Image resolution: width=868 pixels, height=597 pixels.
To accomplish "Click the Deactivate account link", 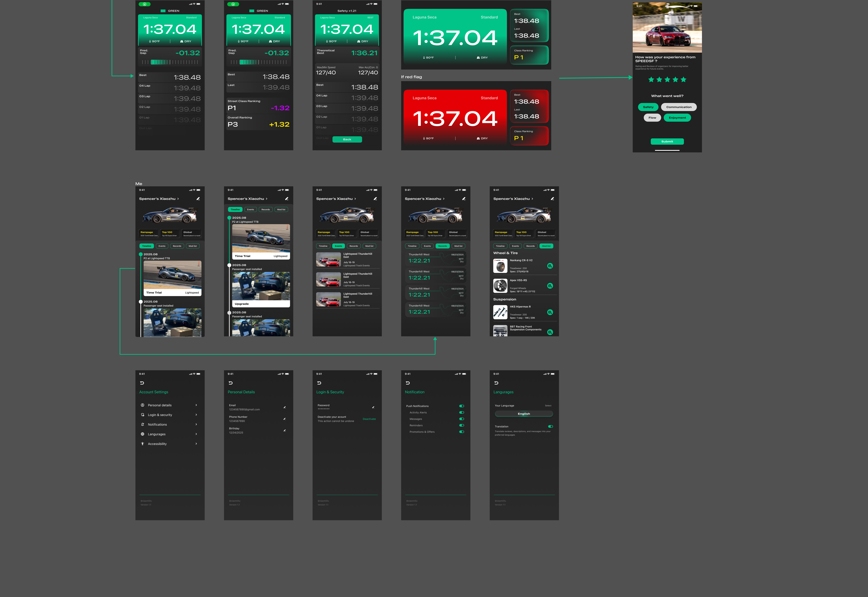I will (x=369, y=419).
